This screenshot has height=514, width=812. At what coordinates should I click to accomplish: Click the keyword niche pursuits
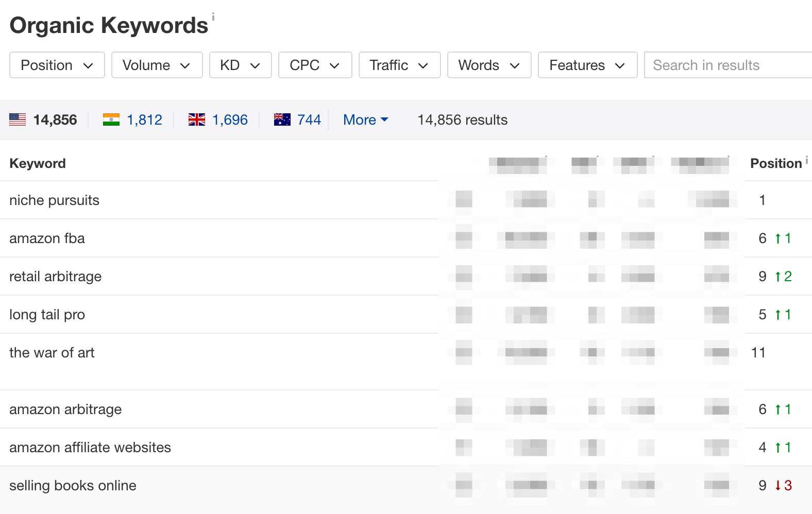coord(54,200)
